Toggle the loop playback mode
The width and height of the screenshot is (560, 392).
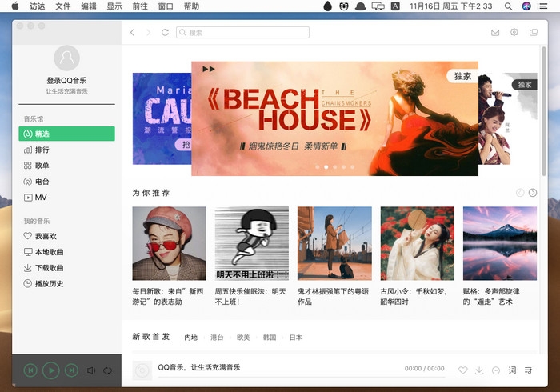pyautogui.click(x=107, y=370)
